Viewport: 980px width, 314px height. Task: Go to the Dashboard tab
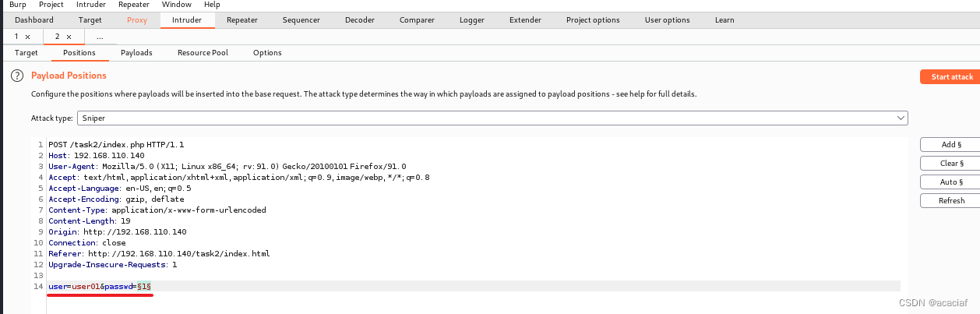[34, 20]
